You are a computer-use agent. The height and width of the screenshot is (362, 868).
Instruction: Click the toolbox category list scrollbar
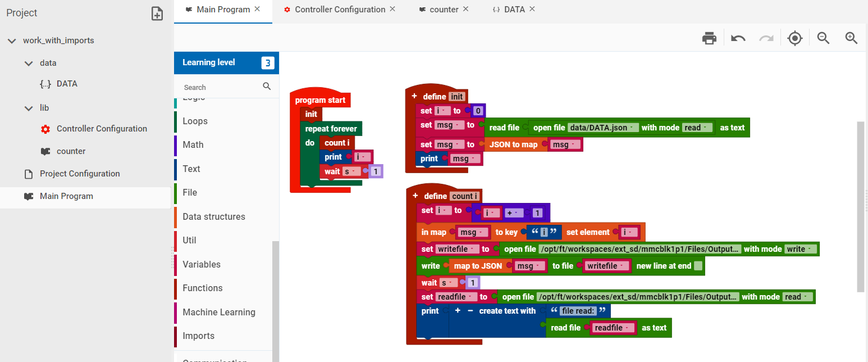click(x=275, y=301)
